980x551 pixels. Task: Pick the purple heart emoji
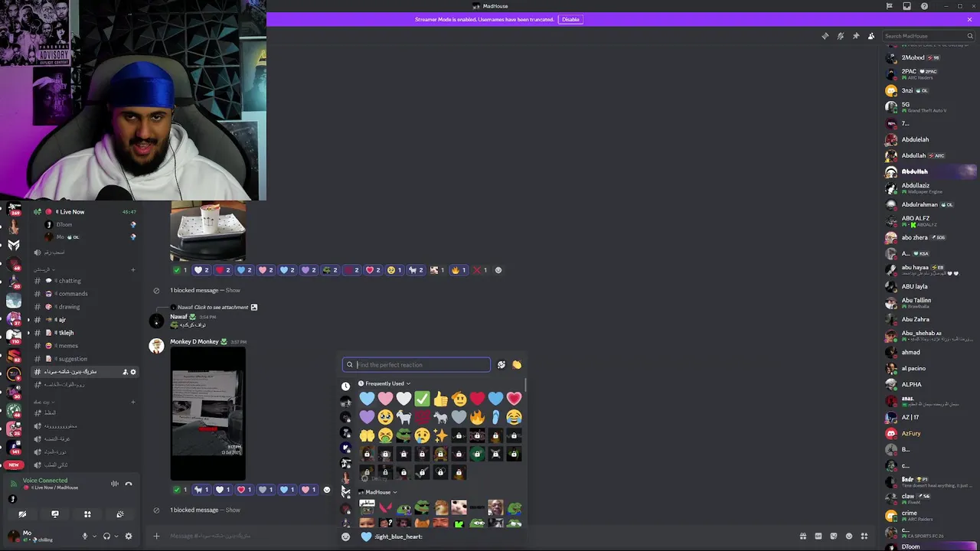pos(367,417)
